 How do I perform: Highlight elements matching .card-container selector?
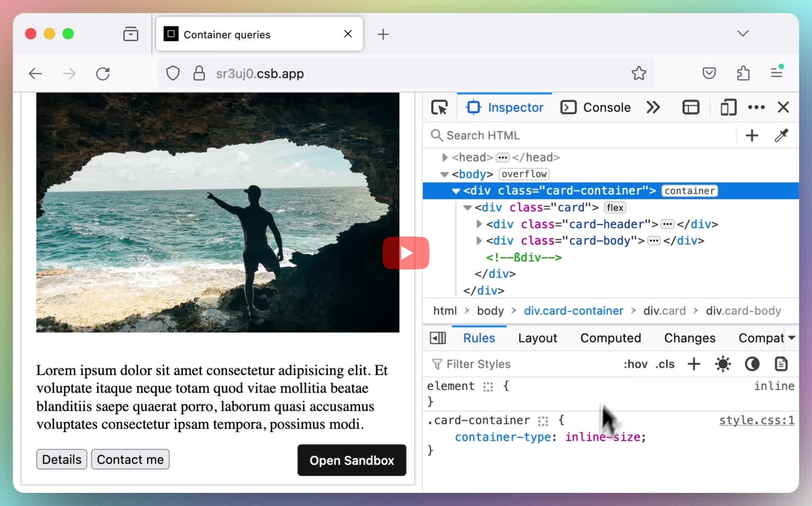point(543,421)
